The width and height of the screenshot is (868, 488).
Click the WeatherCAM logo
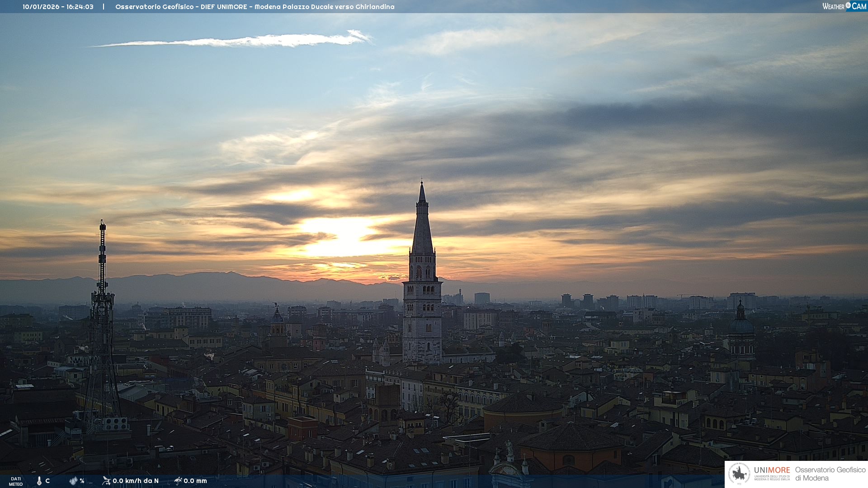[844, 6]
